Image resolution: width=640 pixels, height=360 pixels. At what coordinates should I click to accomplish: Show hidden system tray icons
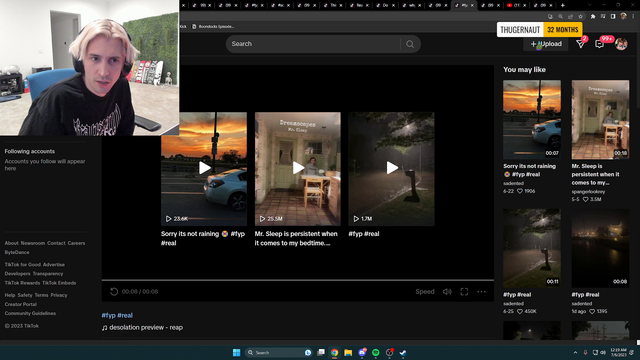(x=576, y=353)
